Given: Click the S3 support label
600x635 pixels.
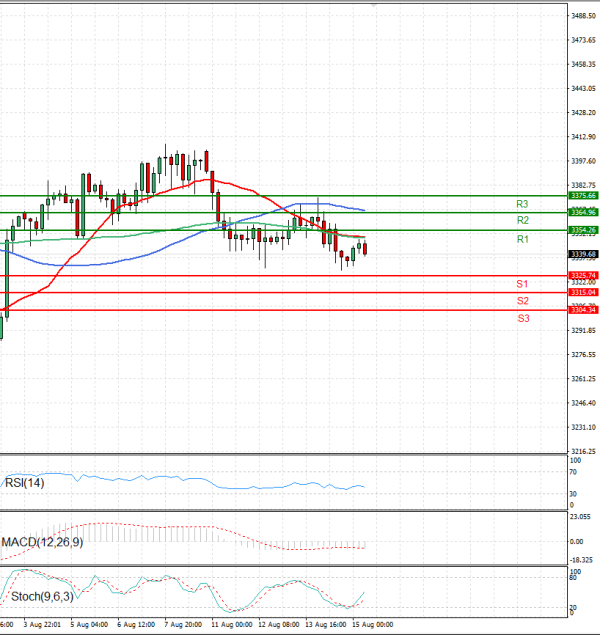Looking at the screenshot, I should point(523,318).
